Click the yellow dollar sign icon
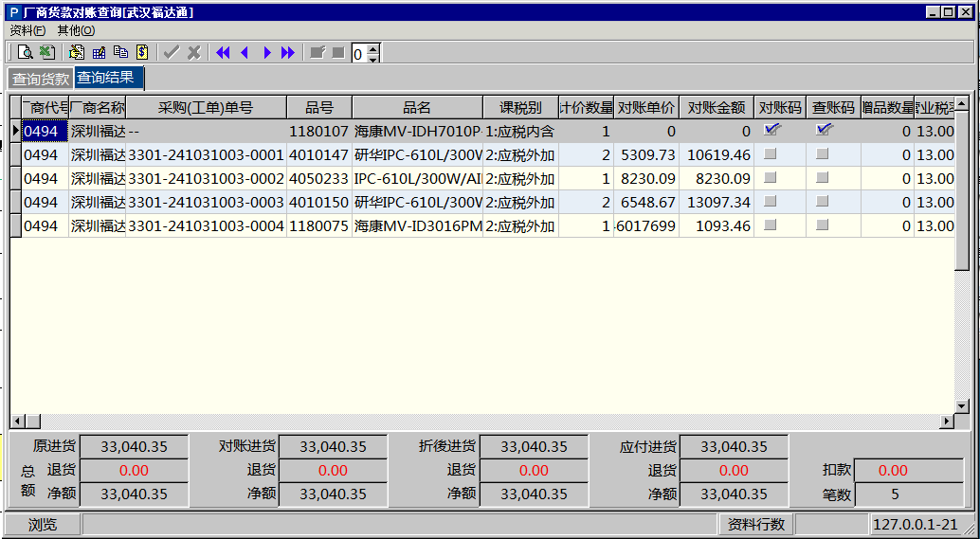 pos(142,53)
